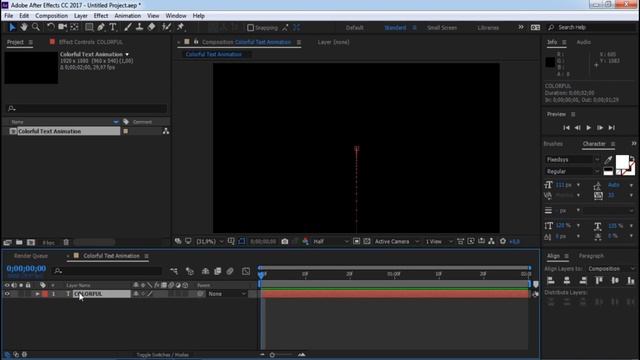Select the Rotation tool
Image resolution: width=640 pixels, height=360 pixels.
point(50,27)
